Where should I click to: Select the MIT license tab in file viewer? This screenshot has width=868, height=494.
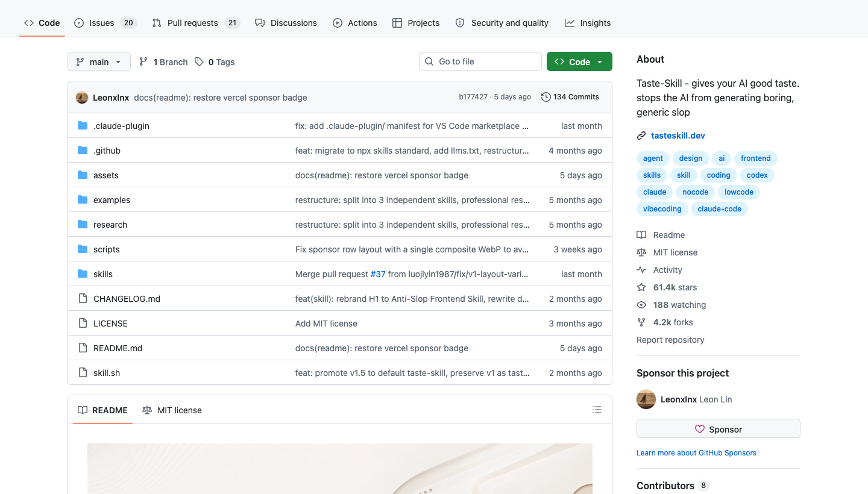[x=172, y=410]
